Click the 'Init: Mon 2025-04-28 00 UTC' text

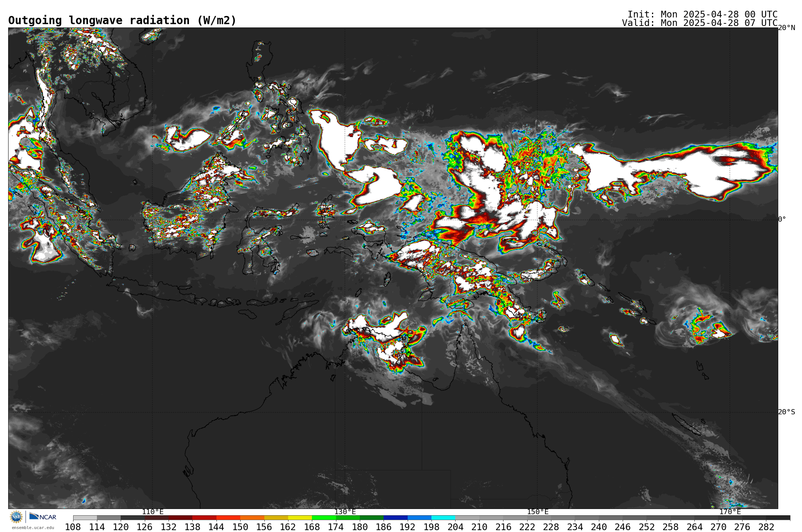702,14
